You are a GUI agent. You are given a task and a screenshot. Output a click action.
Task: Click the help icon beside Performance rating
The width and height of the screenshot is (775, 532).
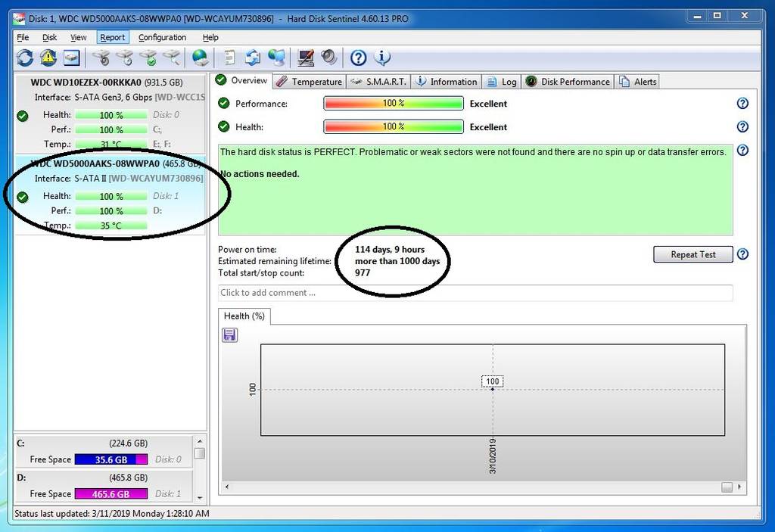pyautogui.click(x=742, y=104)
